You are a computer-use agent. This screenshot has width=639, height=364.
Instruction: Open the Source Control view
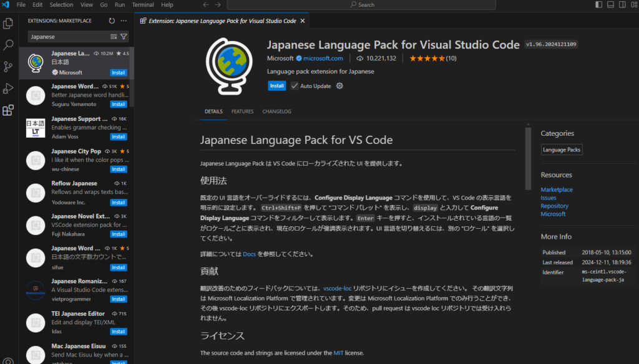[x=9, y=67]
